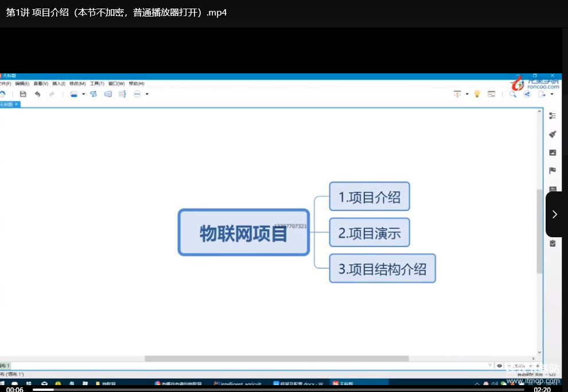This screenshot has height=392, width=568.
Task: Click the canvas horizontal scrollbar
Action: tap(277, 359)
